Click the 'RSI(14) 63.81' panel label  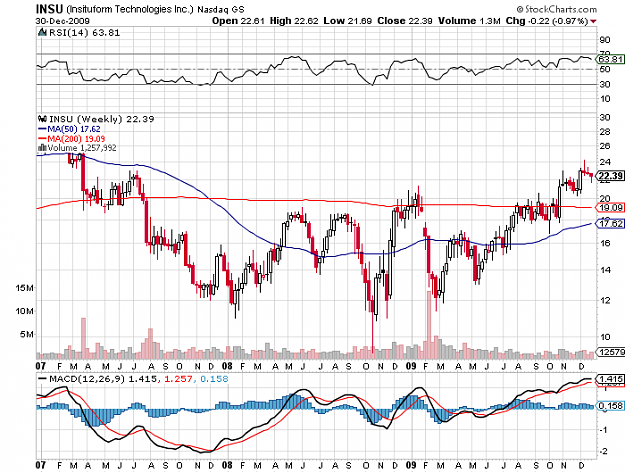84,33
